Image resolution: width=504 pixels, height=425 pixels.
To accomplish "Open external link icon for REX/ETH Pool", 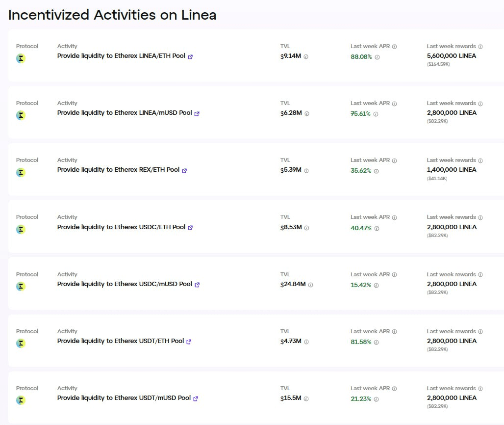I will tap(184, 170).
